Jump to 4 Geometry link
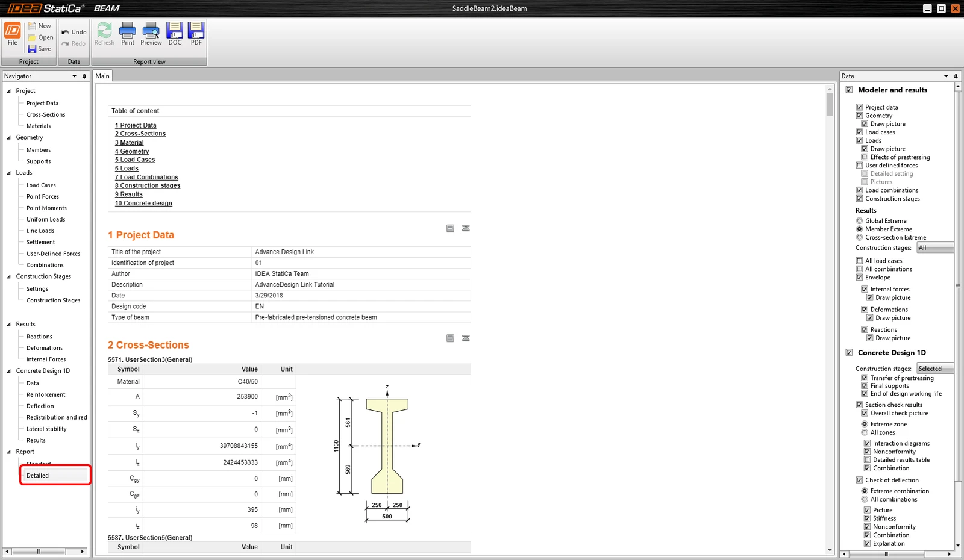The height and width of the screenshot is (560, 964). click(x=132, y=152)
